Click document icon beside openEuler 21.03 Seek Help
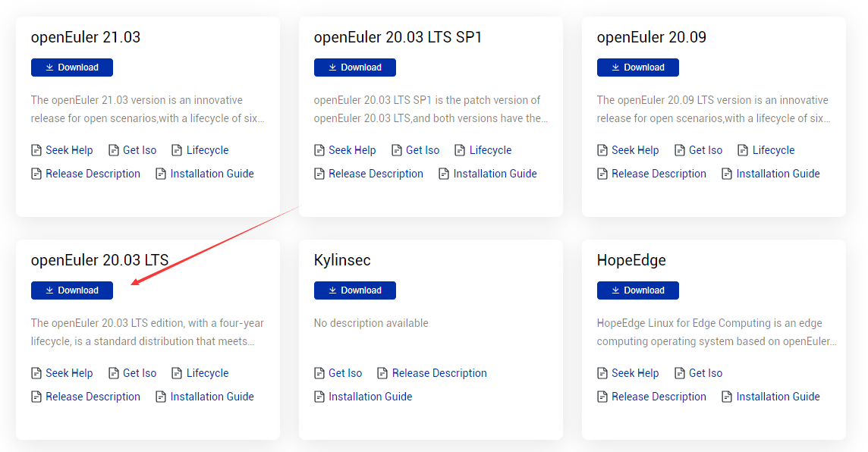 coord(36,150)
